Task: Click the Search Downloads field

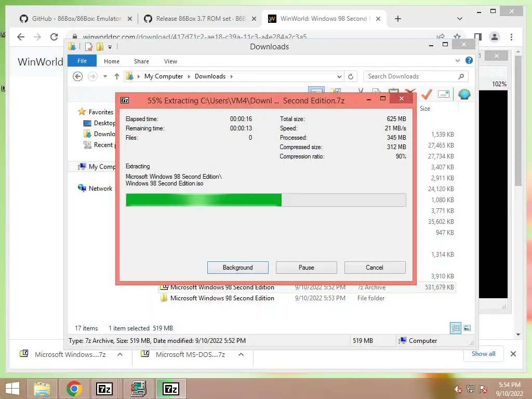Action: click(x=416, y=76)
